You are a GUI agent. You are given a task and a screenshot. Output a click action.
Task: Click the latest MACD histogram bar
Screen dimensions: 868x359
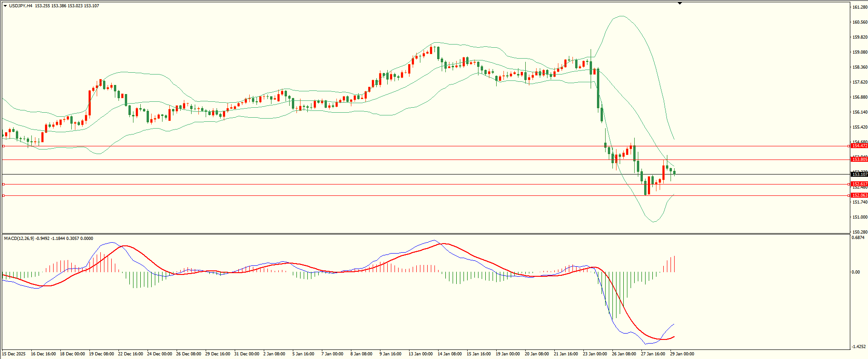[675, 264]
